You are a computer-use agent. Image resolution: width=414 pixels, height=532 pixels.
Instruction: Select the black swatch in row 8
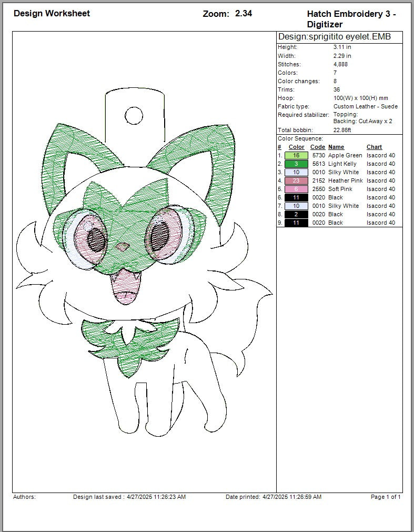click(x=296, y=214)
